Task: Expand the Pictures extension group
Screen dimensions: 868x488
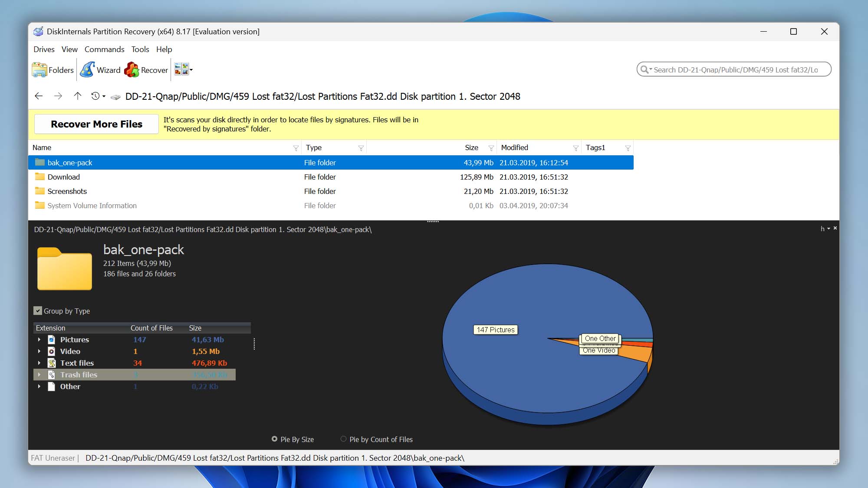Action: click(39, 340)
